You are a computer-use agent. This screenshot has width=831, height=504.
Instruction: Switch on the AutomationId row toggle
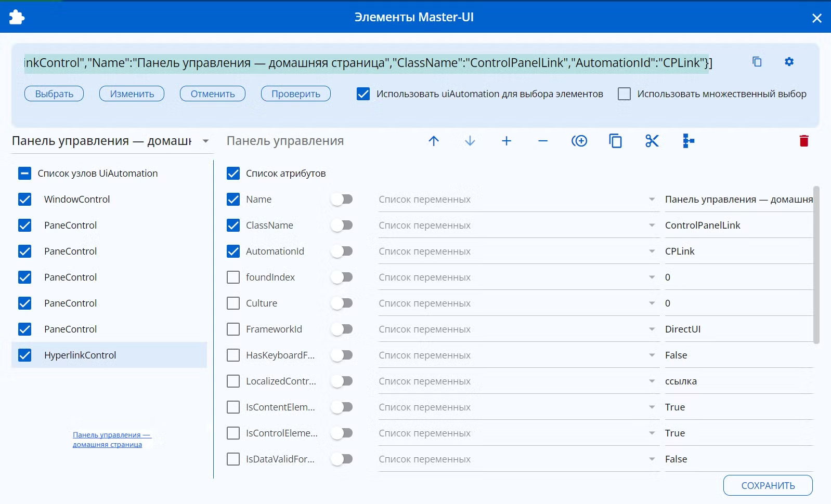(342, 251)
